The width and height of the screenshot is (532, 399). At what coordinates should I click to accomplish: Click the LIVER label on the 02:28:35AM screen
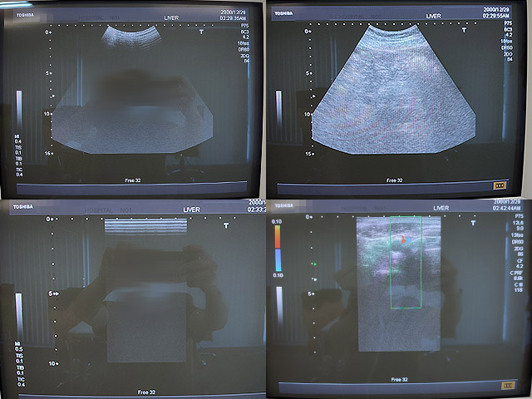pos(171,18)
